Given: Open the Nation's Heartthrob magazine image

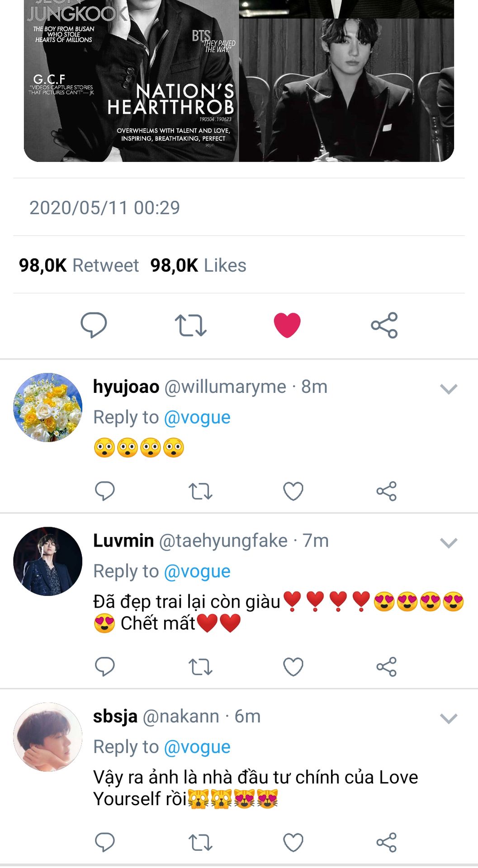Looking at the screenshot, I should (x=131, y=81).
